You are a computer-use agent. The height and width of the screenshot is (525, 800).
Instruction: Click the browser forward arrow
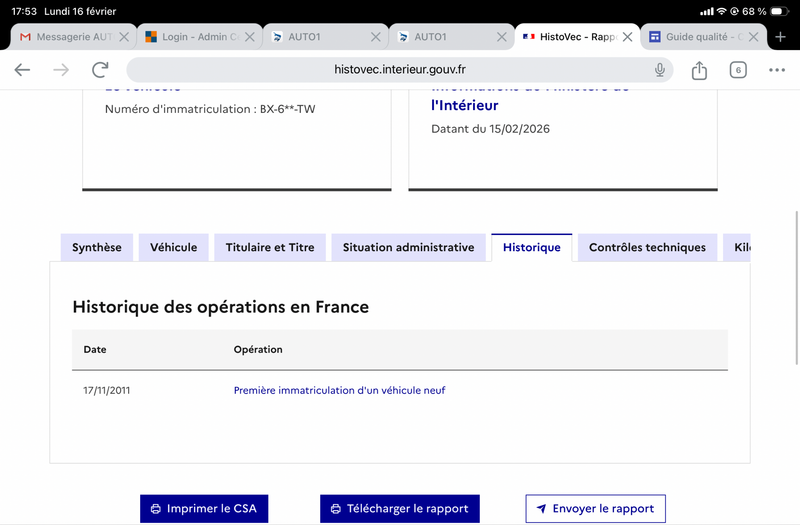pyautogui.click(x=61, y=69)
